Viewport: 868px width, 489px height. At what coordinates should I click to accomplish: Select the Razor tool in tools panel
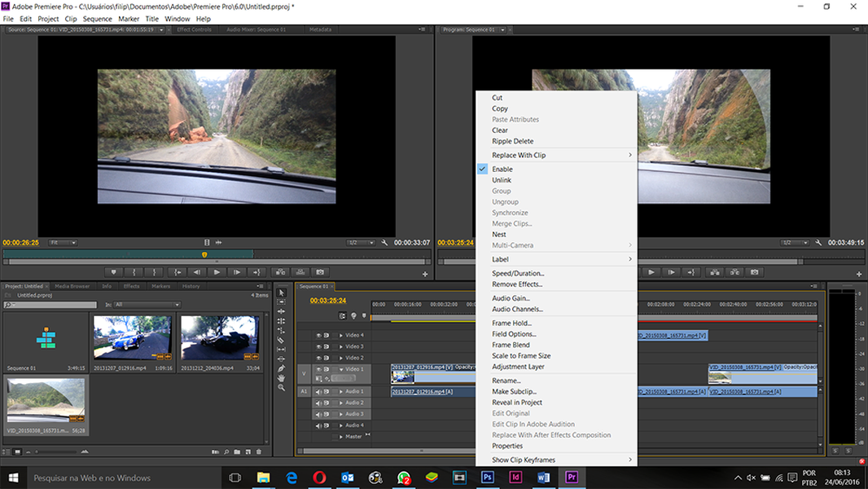pyautogui.click(x=281, y=341)
